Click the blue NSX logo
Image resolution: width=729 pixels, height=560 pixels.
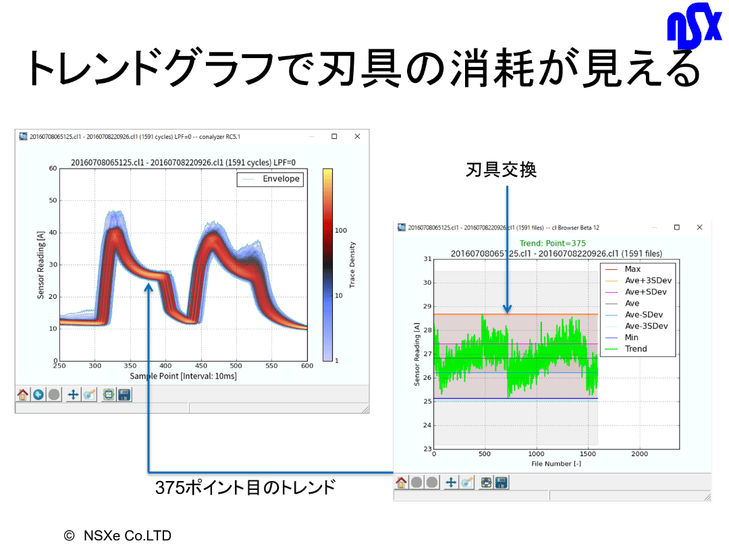[694, 25]
